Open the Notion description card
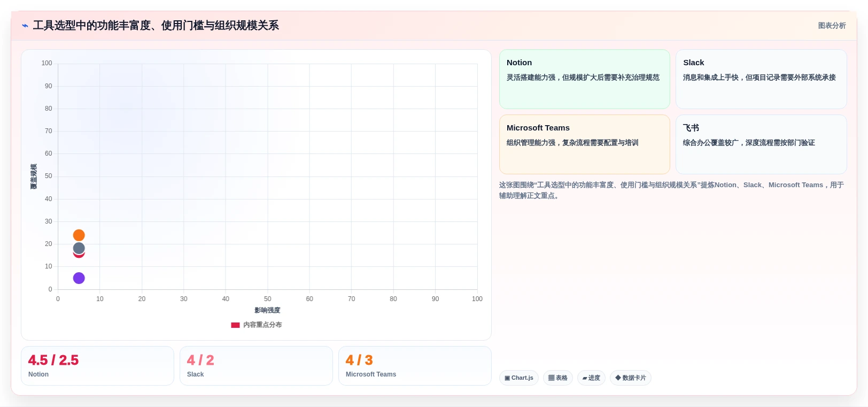This screenshot has height=407, width=868. pos(584,79)
